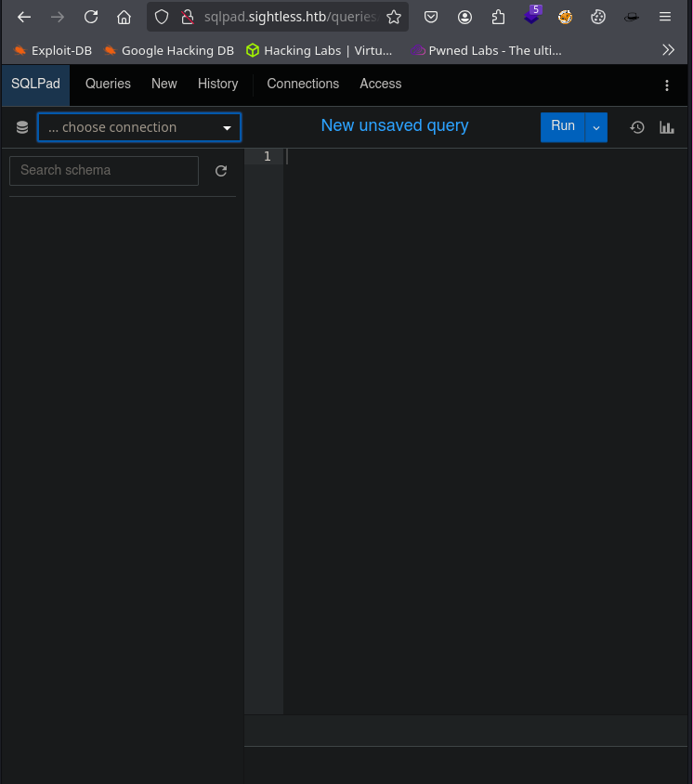This screenshot has height=784, width=693.
Task: Open the query history clock icon
Action: [637, 127]
